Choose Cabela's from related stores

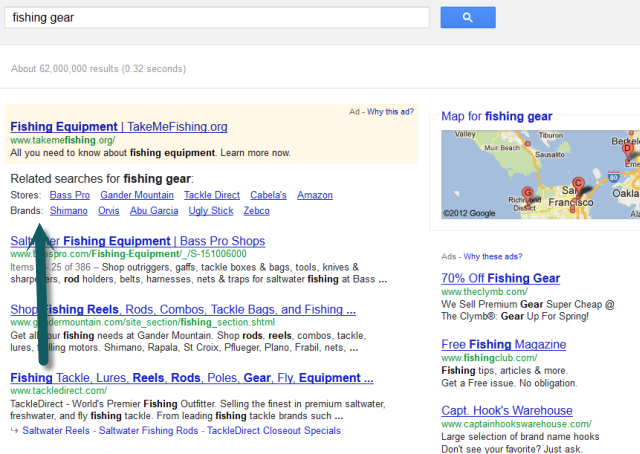tap(268, 195)
